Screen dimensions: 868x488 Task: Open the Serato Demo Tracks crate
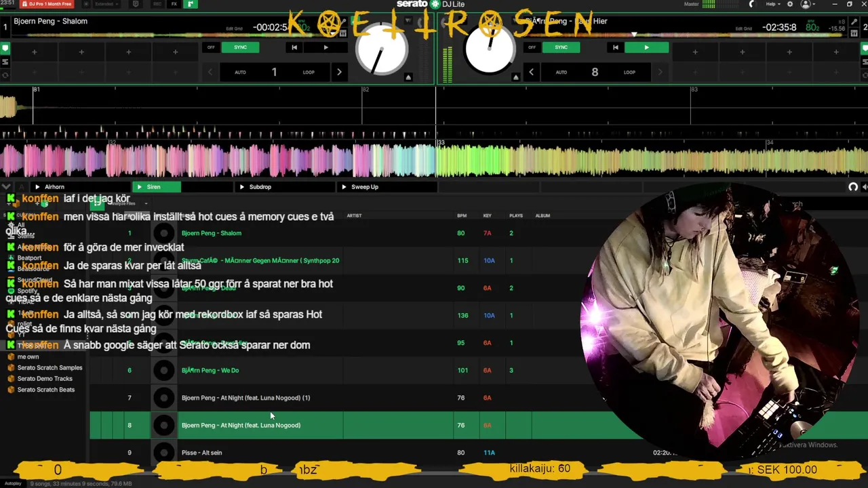point(45,379)
